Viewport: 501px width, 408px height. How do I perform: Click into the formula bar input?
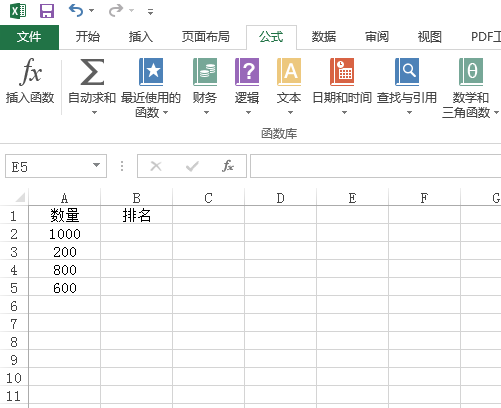[x=375, y=166]
